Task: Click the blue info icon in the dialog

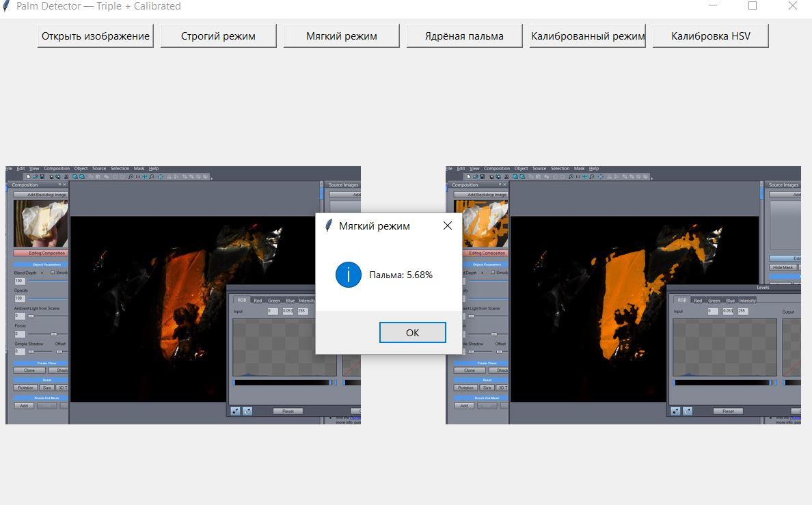Action: (x=349, y=275)
